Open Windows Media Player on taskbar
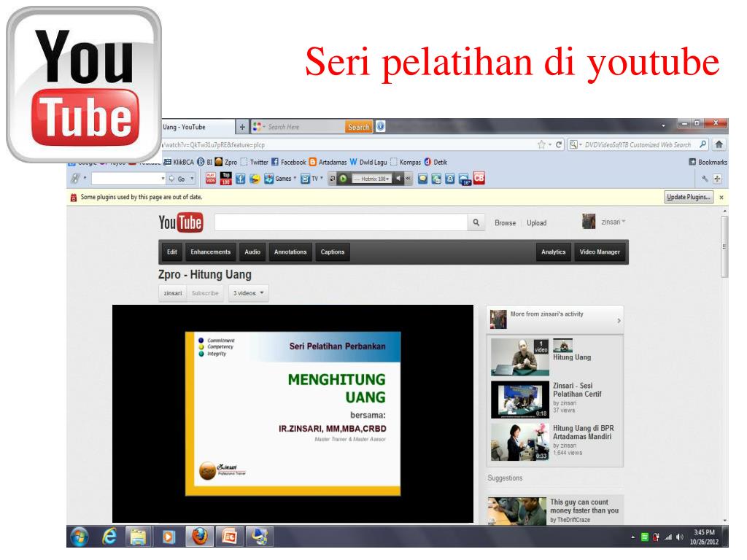This screenshot has height=560, width=747. tap(169, 537)
